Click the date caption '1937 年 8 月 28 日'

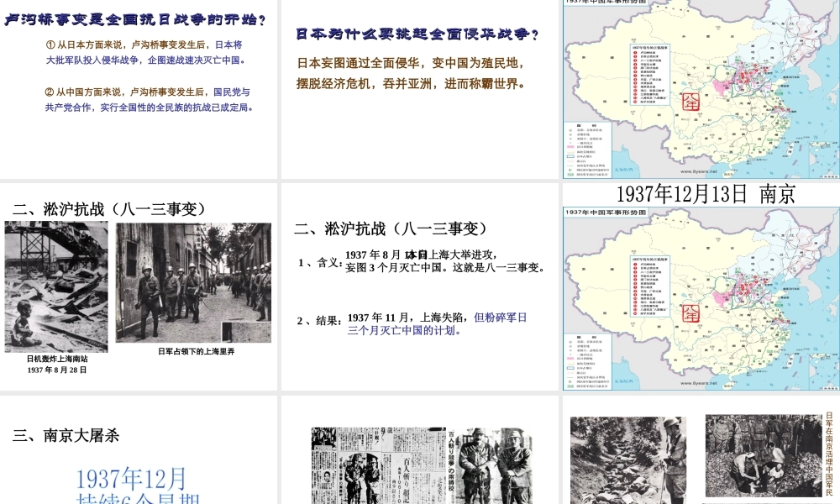(57, 370)
